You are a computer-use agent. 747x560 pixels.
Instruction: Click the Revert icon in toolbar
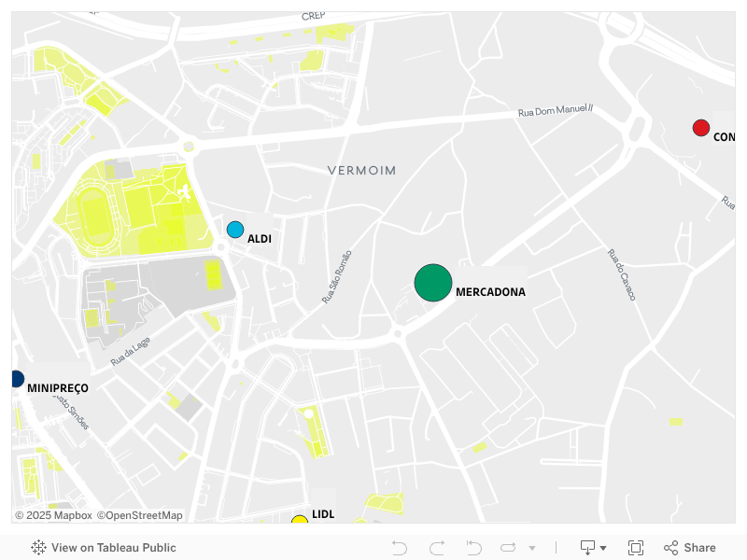pyautogui.click(x=474, y=548)
